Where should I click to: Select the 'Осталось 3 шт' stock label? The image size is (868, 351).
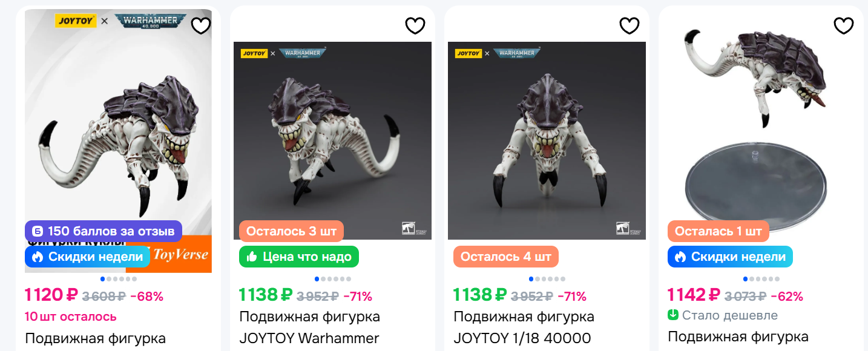[292, 231]
